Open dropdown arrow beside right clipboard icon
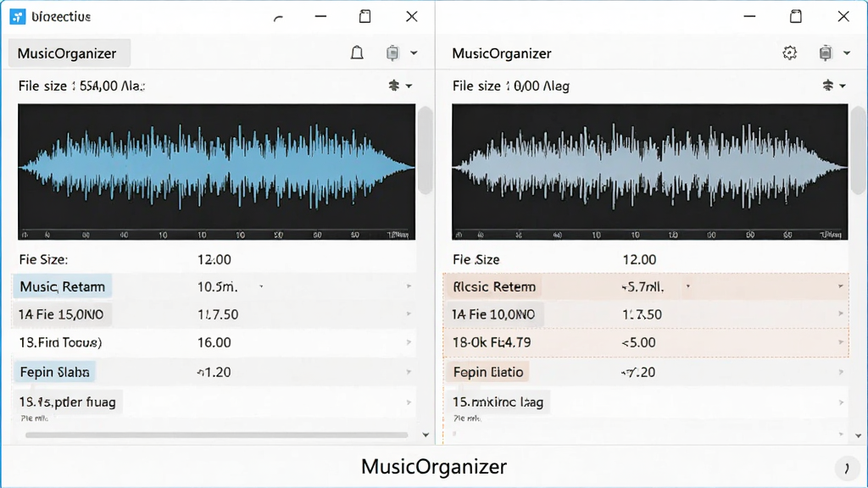Screen dimensions: 868x488 tap(847, 53)
